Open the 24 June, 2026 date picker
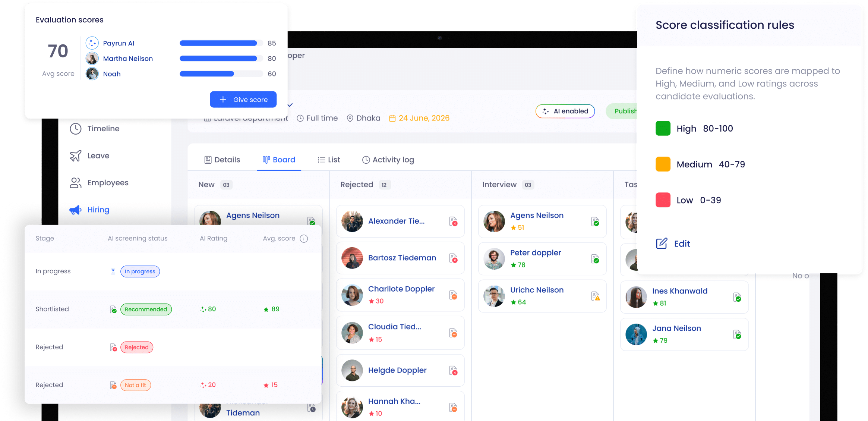The image size is (868, 421). tap(419, 118)
